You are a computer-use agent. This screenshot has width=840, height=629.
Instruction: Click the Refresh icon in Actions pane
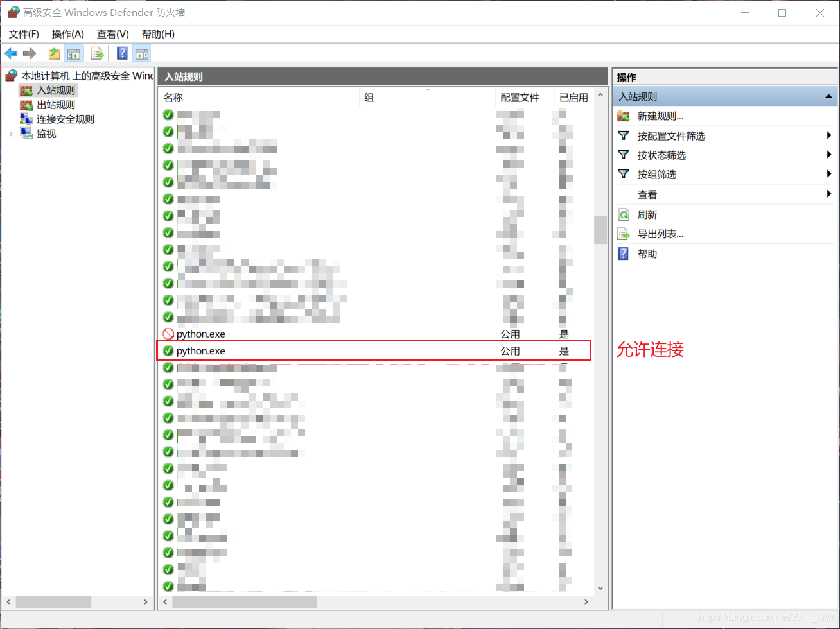click(623, 214)
